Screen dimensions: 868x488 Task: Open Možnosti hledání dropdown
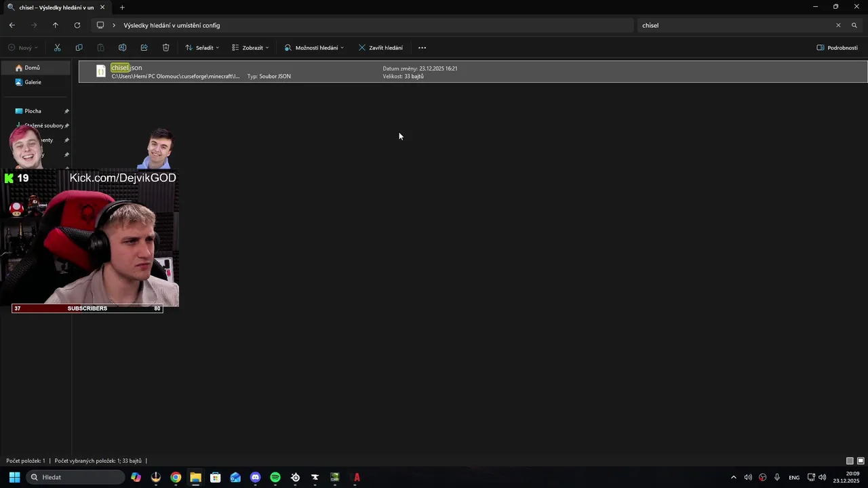coord(314,47)
